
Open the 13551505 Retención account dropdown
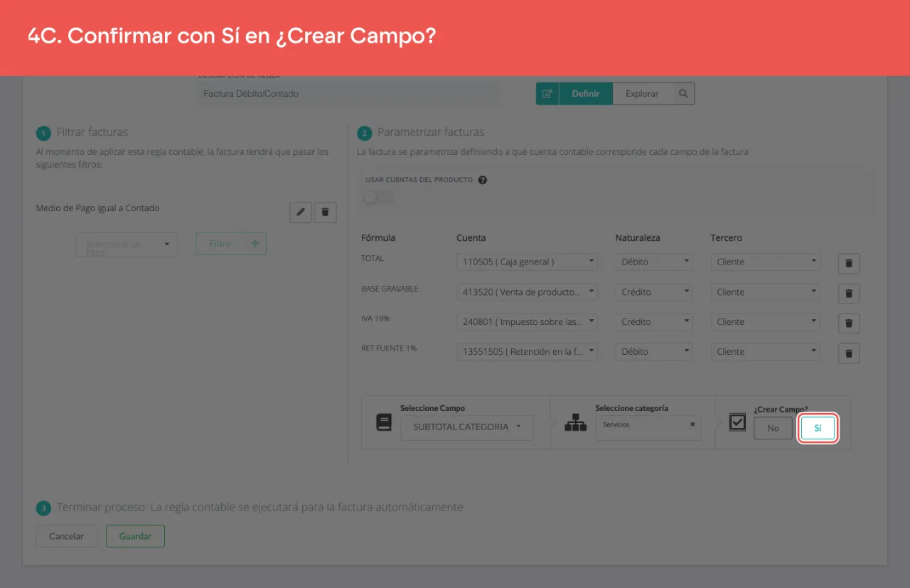click(528, 351)
